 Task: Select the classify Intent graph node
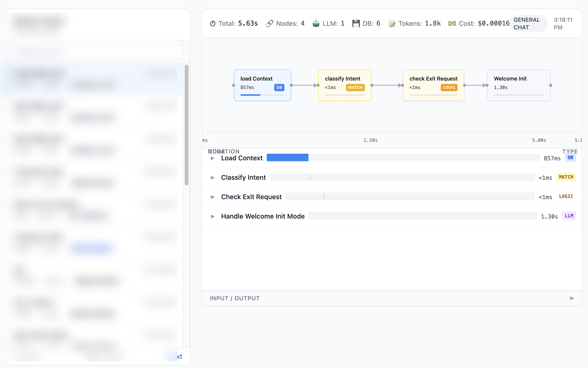(345, 85)
